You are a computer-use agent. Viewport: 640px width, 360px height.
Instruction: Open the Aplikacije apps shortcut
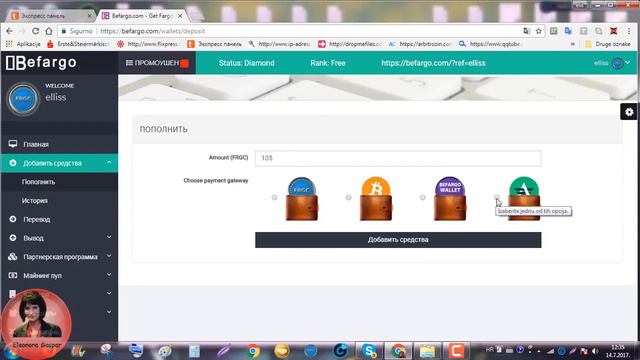(24, 44)
